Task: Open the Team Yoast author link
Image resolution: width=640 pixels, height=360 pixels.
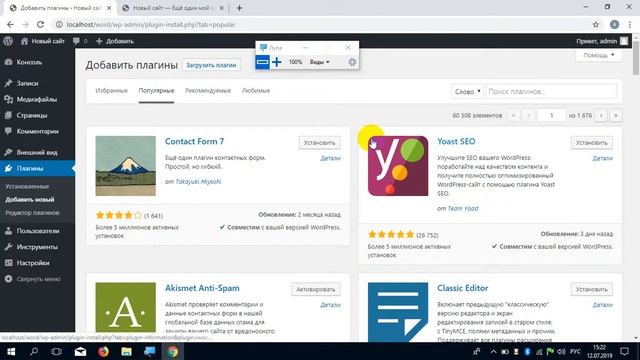Action: [x=463, y=208]
